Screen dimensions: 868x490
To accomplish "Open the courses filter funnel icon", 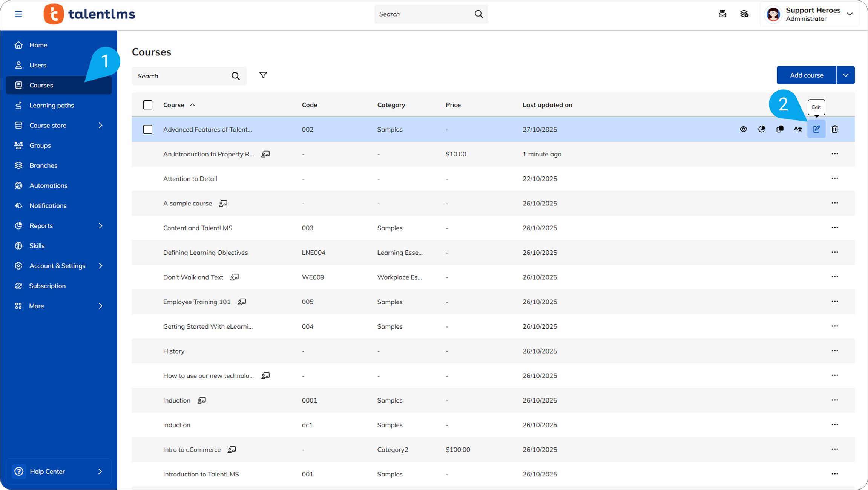I will tap(263, 75).
